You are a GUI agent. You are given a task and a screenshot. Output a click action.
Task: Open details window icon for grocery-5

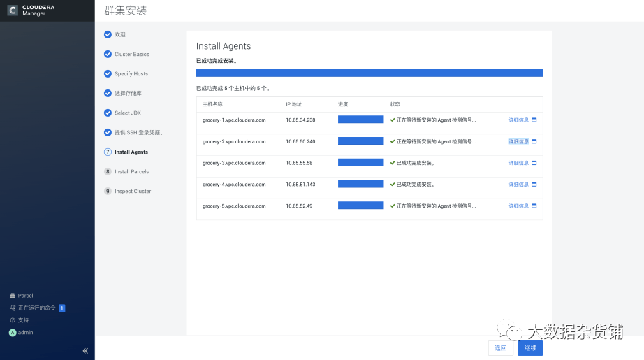534,206
